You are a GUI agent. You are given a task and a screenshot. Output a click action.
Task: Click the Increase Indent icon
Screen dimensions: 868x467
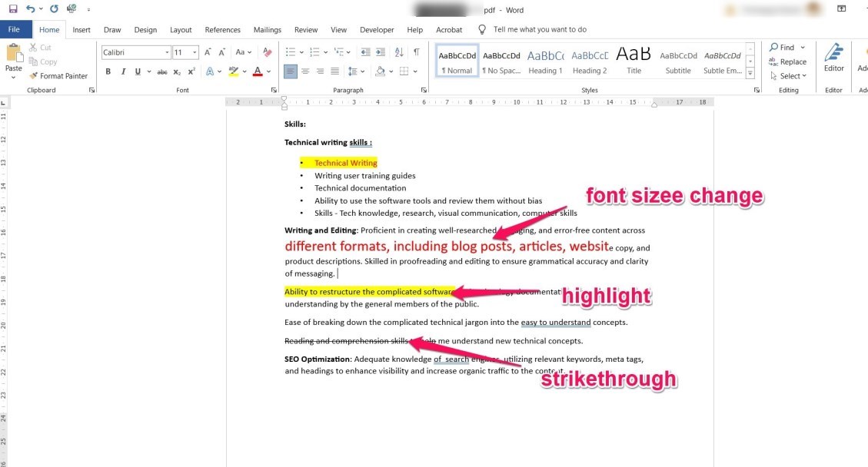click(x=381, y=52)
